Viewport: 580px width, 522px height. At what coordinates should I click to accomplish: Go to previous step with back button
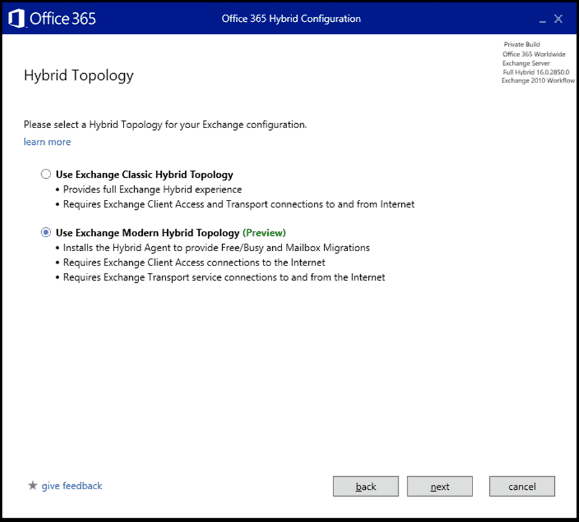[366, 486]
